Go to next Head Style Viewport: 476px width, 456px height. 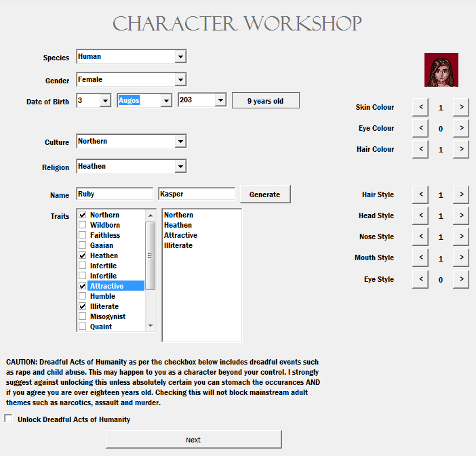(461, 215)
